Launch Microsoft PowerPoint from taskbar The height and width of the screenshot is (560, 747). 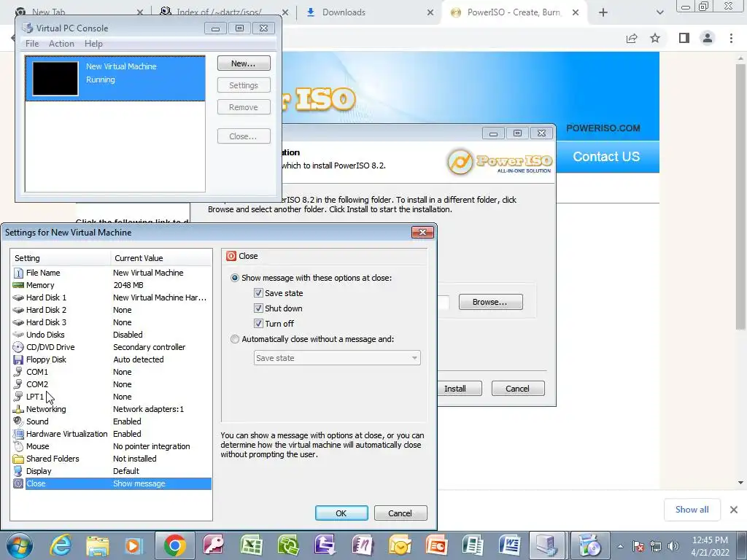pyautogui.click(x=436, y=545)
